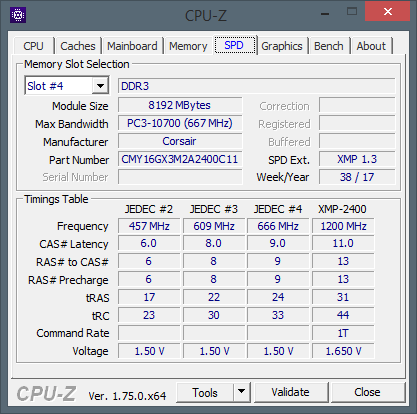Click the 457 MHz frequency cell

tap(149, 226)
